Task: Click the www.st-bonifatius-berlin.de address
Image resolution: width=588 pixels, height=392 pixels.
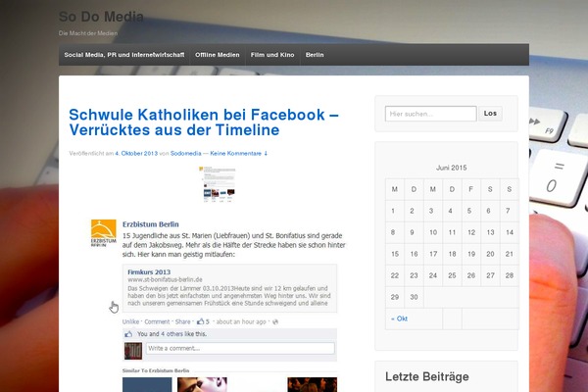Action: (165, 280)
